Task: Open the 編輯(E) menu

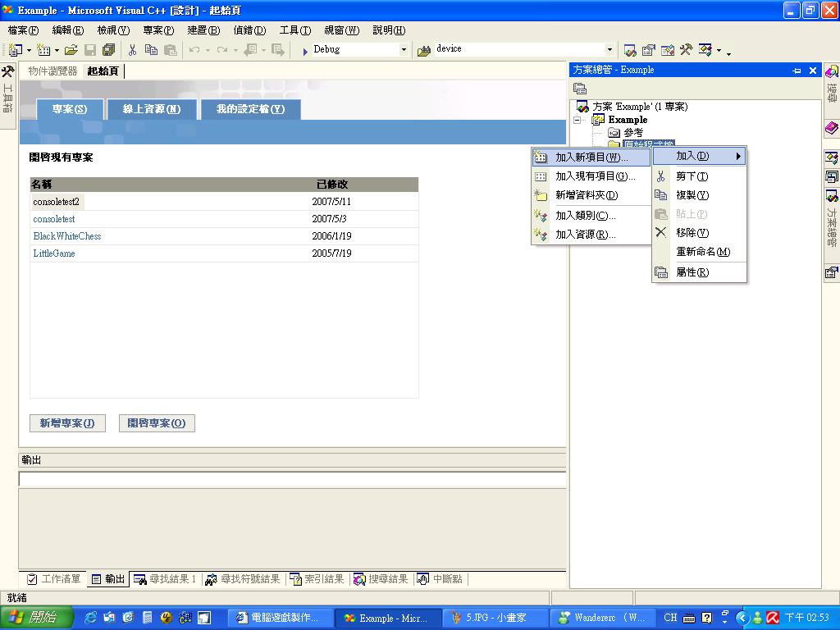Action: click(68, 30)
